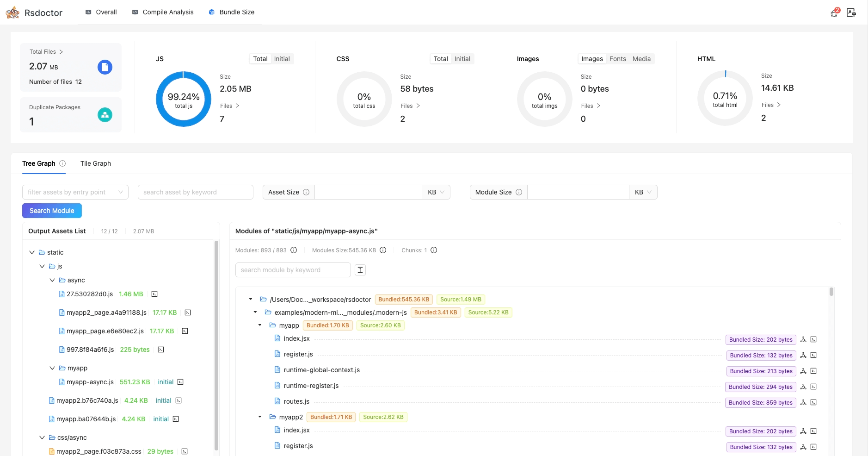Focus the search asset by keyword field
This screenshot has width=868, height=456.
[196, 192]
